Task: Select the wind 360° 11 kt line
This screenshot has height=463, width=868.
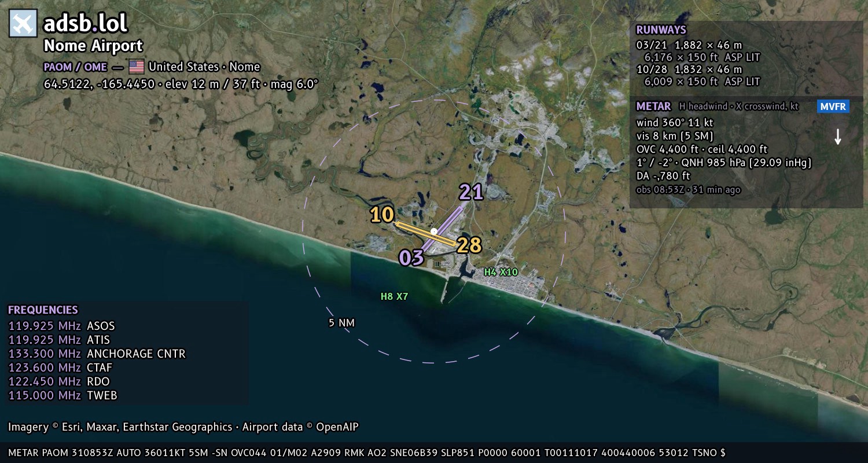Action: click(x=675, y=123)
